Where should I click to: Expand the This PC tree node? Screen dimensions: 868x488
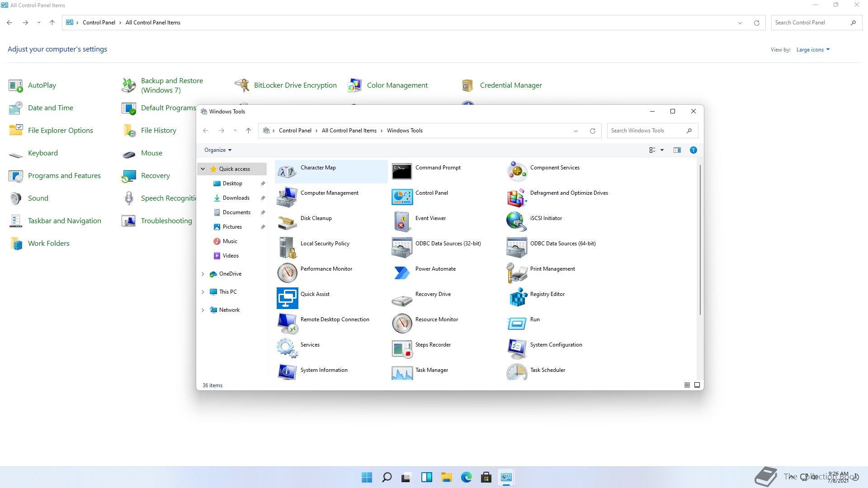click(x=203, y=292)
